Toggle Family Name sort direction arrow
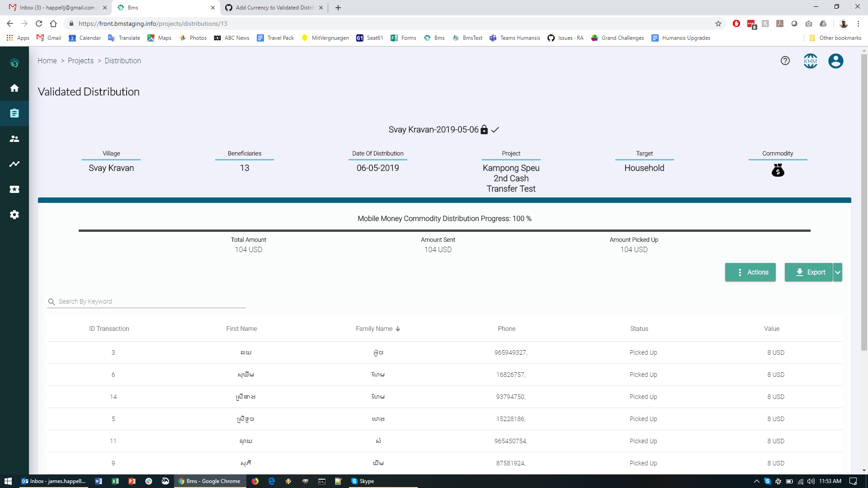Viewport: 868px width, 488px height. pyautogui.click(x=398, y=328)
